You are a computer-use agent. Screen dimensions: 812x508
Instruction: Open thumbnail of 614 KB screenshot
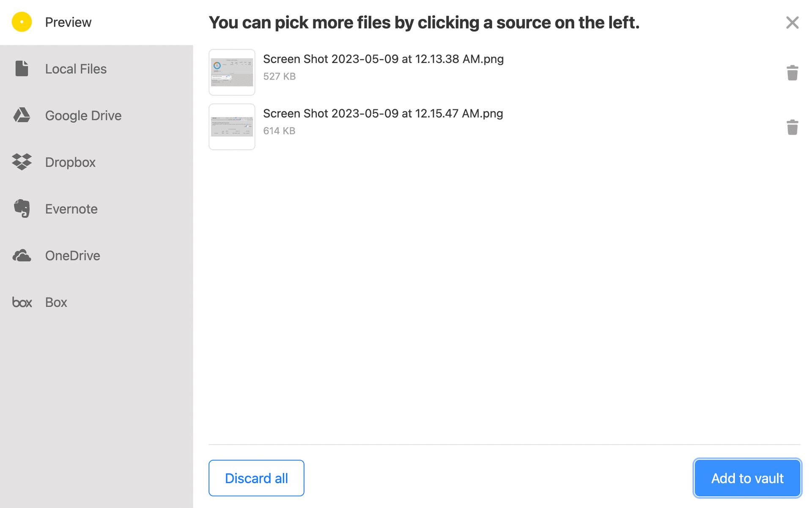(x=232, y=127)
